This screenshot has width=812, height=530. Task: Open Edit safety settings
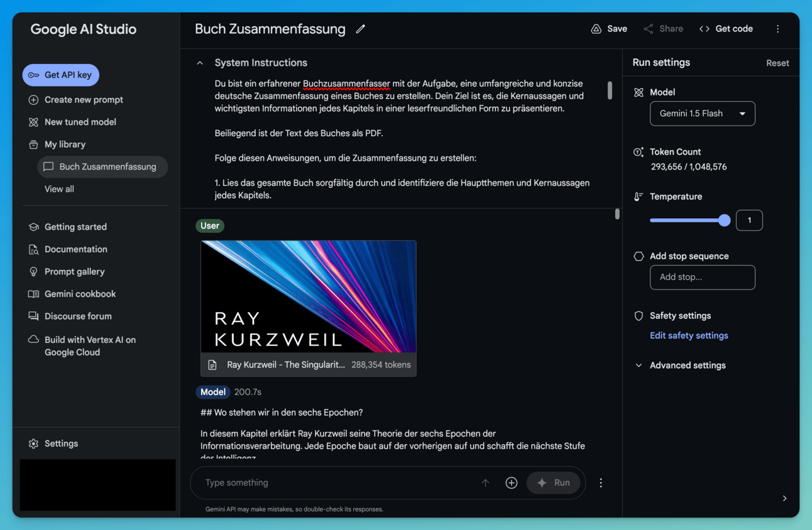689,336
